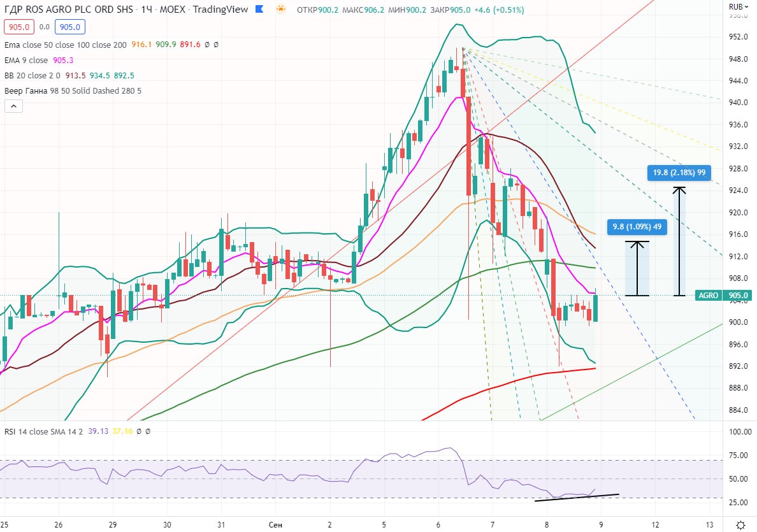
Task: Select the BB 20 close 2 0 legend
Action: (32, 76)
